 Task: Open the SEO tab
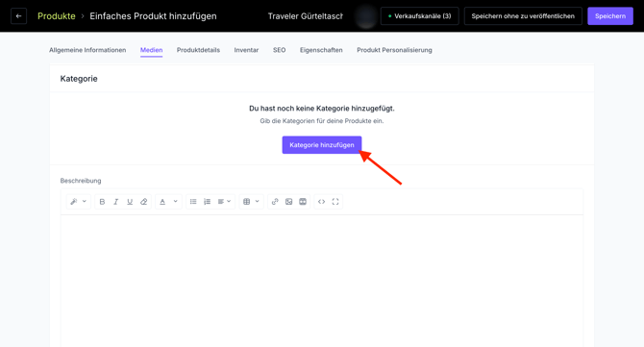coord(280,50)
